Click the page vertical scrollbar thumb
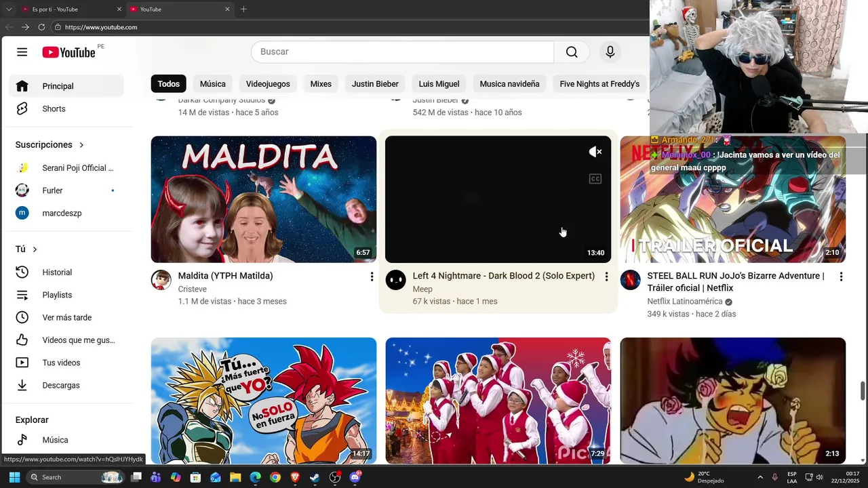Screen dimensions: 868x488 pos(863,391)
